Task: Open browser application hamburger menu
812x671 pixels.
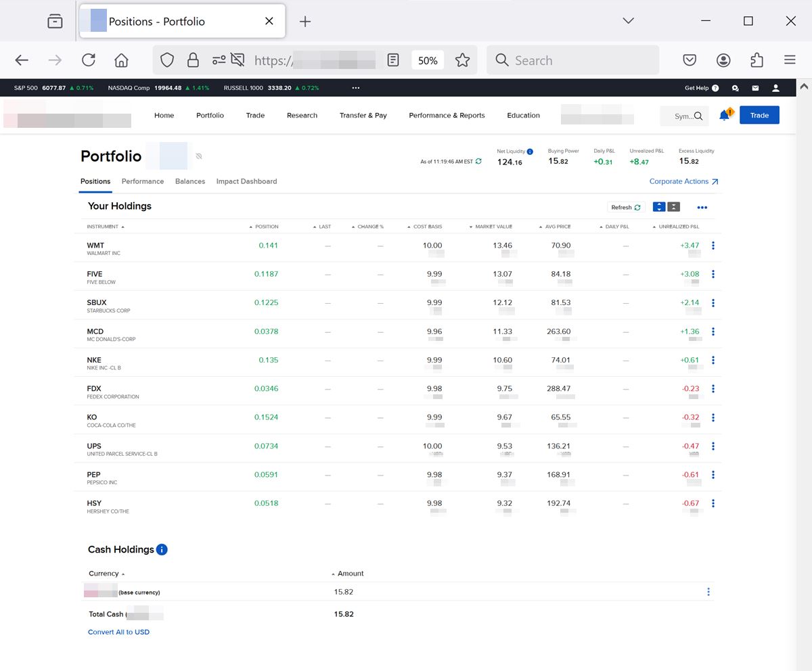Action: point(790,60)
